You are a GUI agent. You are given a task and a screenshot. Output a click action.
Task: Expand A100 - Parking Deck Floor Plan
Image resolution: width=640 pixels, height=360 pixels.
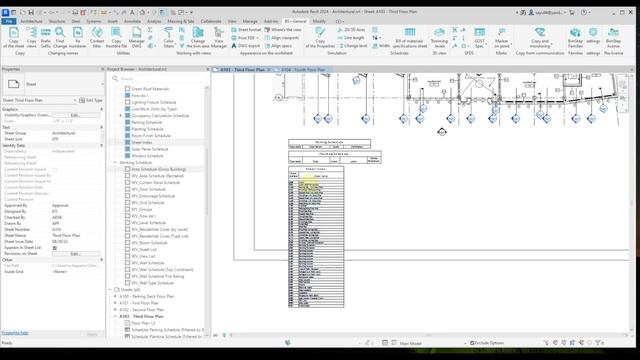point(115,296)
